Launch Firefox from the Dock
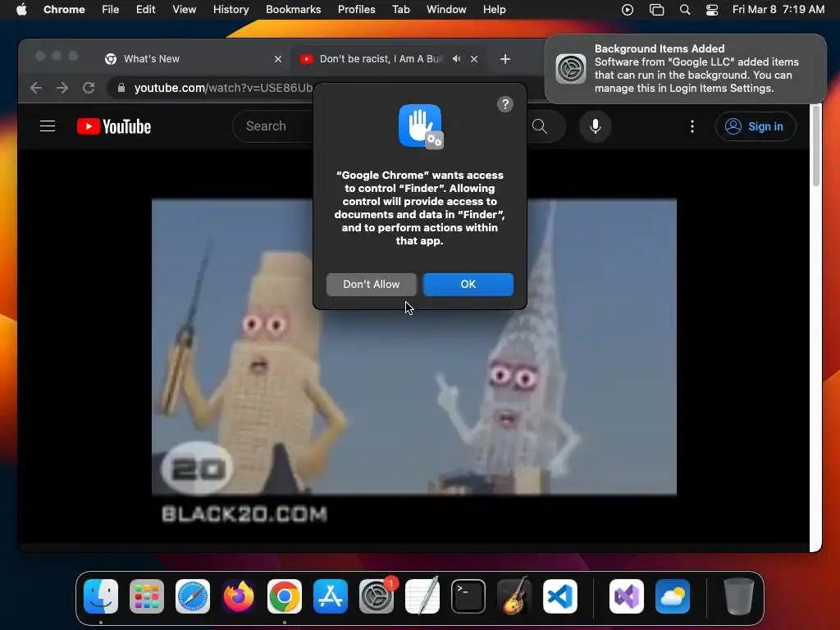The image size is (840, 630). [x=239, y=596]
